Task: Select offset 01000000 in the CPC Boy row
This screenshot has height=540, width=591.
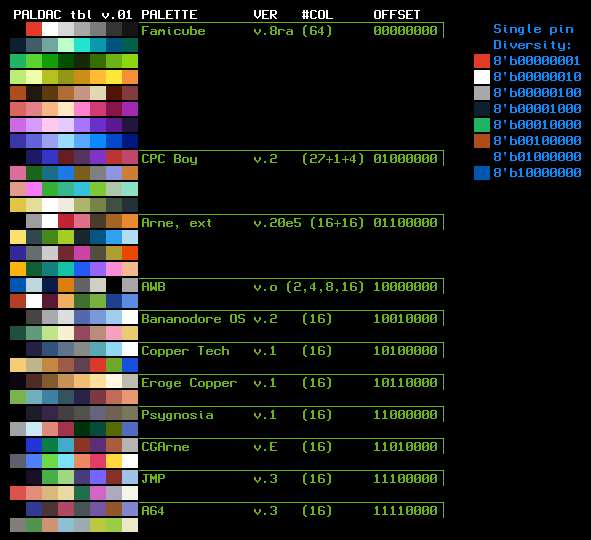Action: 406,159
